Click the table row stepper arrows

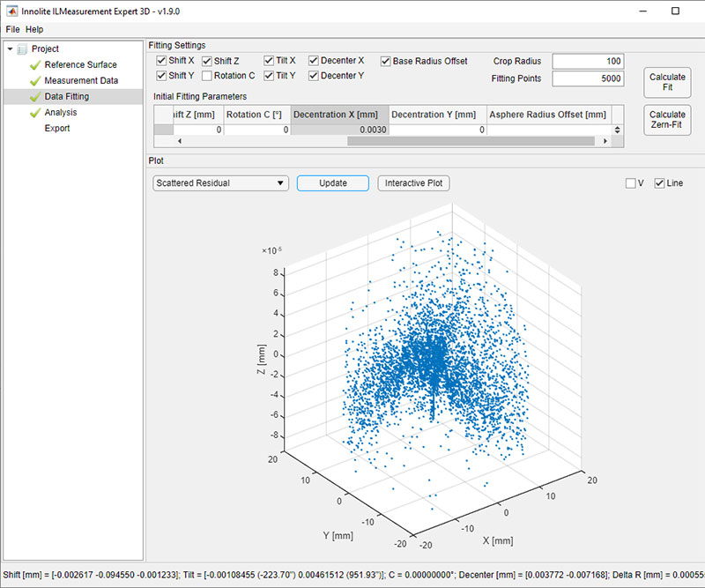point(618,130)
